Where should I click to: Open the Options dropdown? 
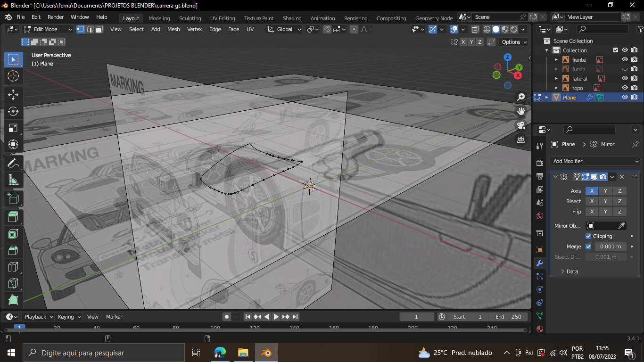[x=514, y=42]
